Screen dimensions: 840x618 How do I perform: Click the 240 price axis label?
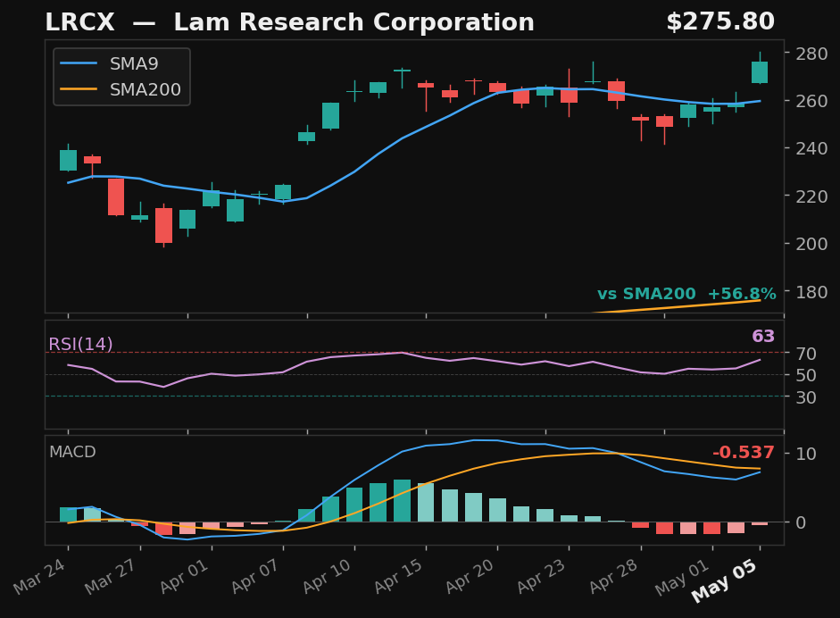811,148
